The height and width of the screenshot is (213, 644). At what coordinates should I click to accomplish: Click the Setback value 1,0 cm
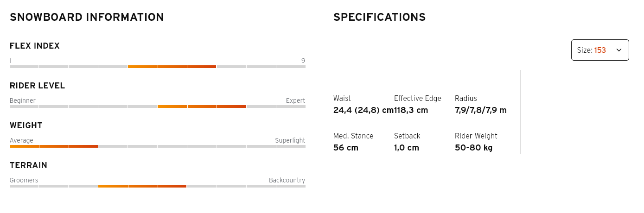[x=407, y=148]
